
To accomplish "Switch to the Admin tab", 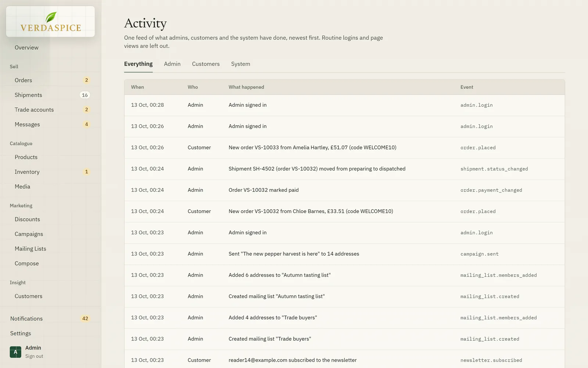I will (x=172, y=64).
